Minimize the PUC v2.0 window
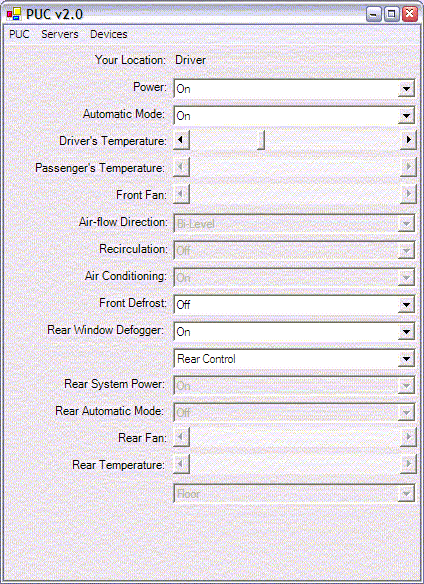The width and height of the screenshot is (424, 584). (374, 15)
